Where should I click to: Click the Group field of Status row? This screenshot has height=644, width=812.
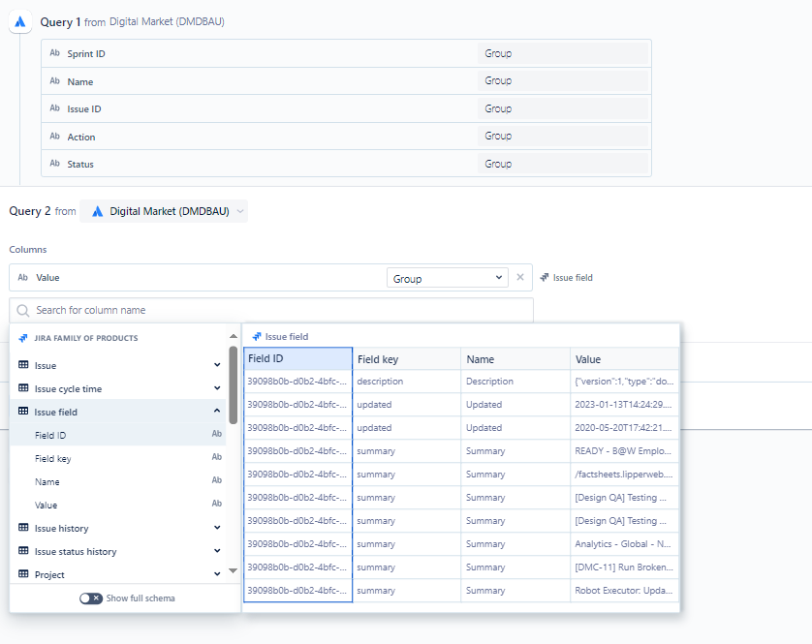pos(563,164)
